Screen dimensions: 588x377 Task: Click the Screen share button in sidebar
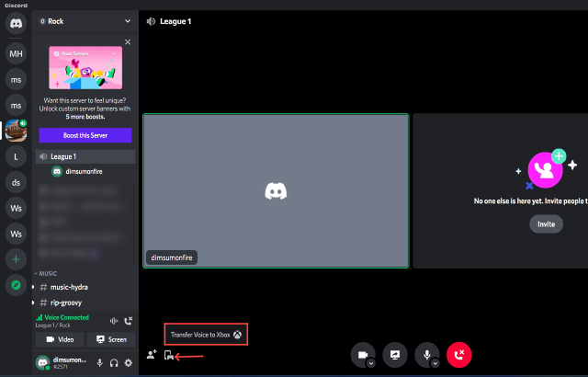[111, 339]
